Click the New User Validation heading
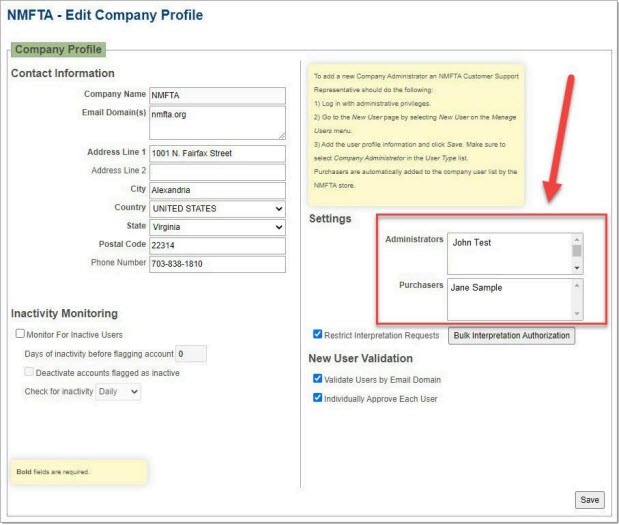This screenshot has width=619, height=525. pyautogui.click(x=361, y=358)
